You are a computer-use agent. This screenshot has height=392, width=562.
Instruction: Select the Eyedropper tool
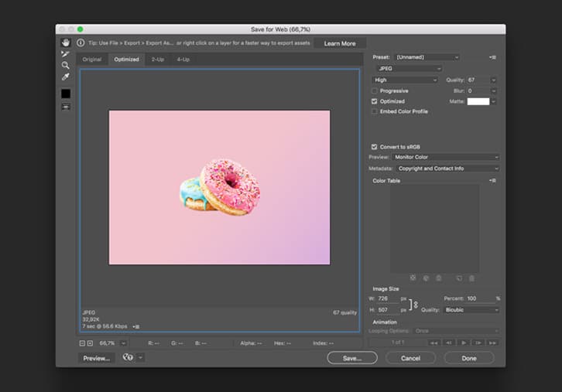[65, 77]
